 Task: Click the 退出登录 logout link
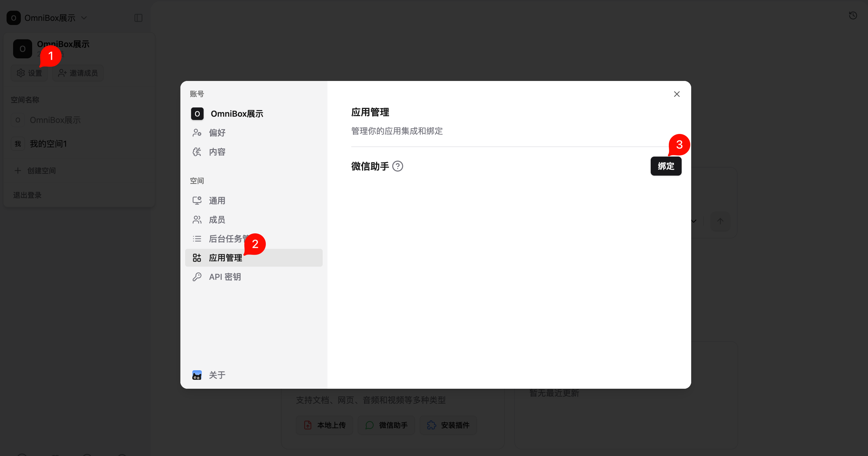pyautogui.click(x=27, y=195)
